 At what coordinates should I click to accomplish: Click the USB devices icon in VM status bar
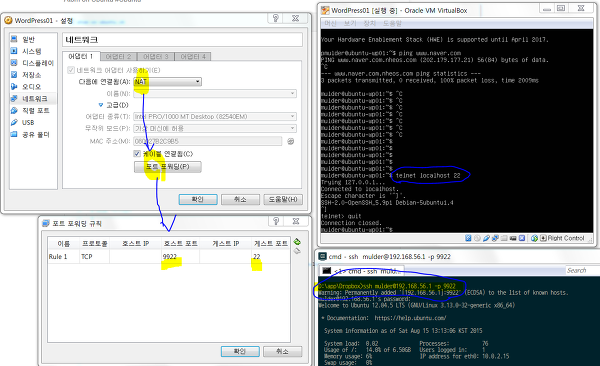[x=486, y=238]
